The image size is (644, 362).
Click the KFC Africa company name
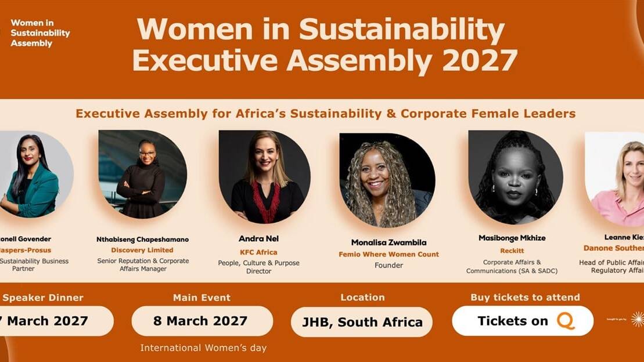click(x=259, y=252)
